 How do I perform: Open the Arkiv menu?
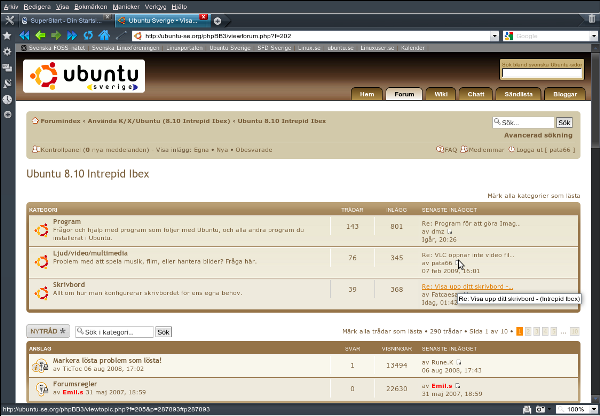coord(11,7)
